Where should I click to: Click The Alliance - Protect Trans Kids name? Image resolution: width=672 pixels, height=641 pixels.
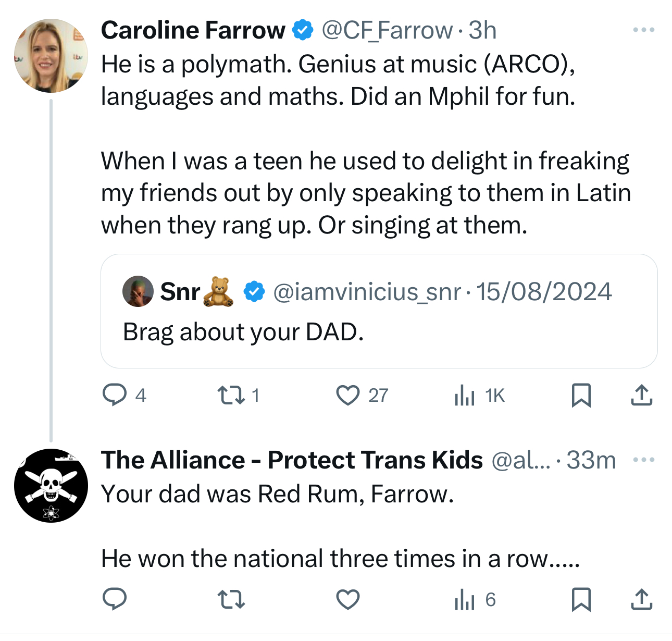pyautogui.click(x=292, y=460)
